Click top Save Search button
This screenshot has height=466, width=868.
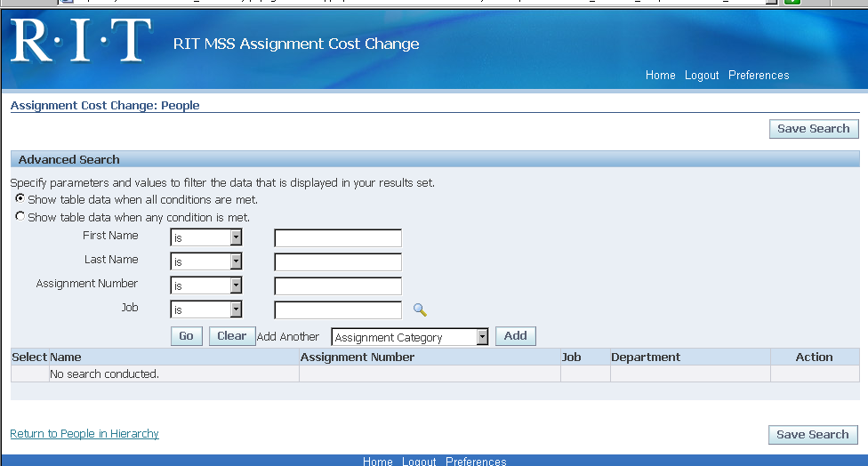pyautogui.click(x=813, y=129)
